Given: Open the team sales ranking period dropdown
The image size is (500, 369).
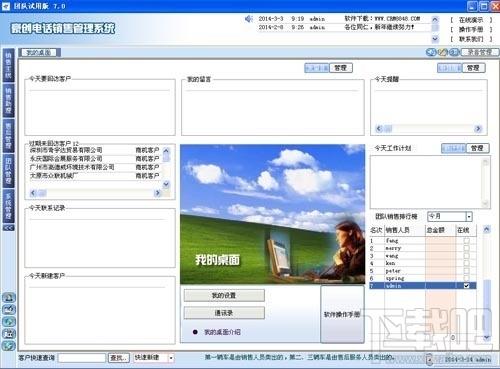Looking at the screenshot, I should pyautogui.click(x=469, y=217).
